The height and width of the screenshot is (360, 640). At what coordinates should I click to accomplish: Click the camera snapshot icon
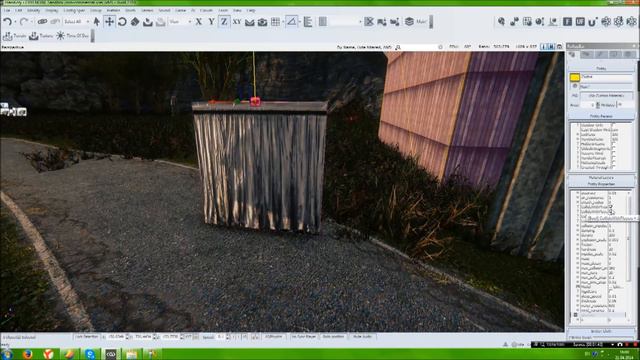(262, 22)
